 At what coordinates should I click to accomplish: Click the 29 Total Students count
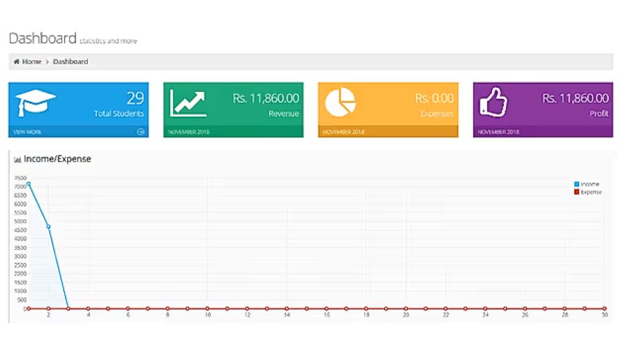[135, 98]
